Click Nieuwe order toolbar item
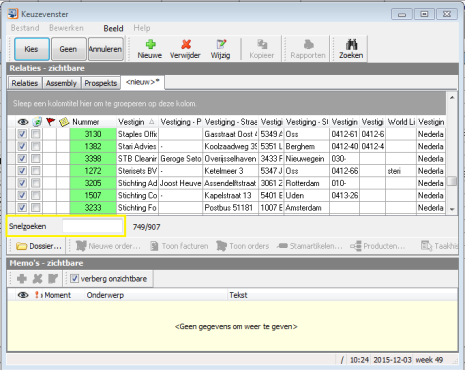Viewport: 465px width, 370px height. tap(108, 246)
